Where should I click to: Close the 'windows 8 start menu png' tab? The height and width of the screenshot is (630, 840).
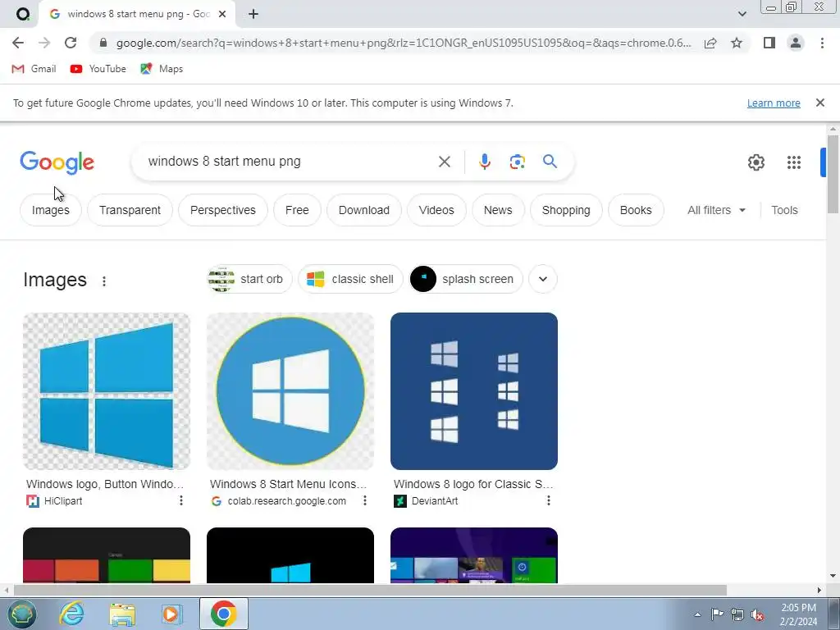[x=222, y=14]
